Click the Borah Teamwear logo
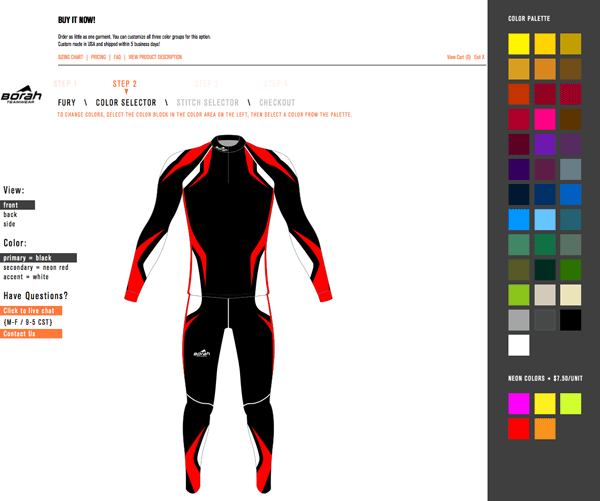This screenshot has width=600, height=501. pyautogui.click(x=18, y=92)
